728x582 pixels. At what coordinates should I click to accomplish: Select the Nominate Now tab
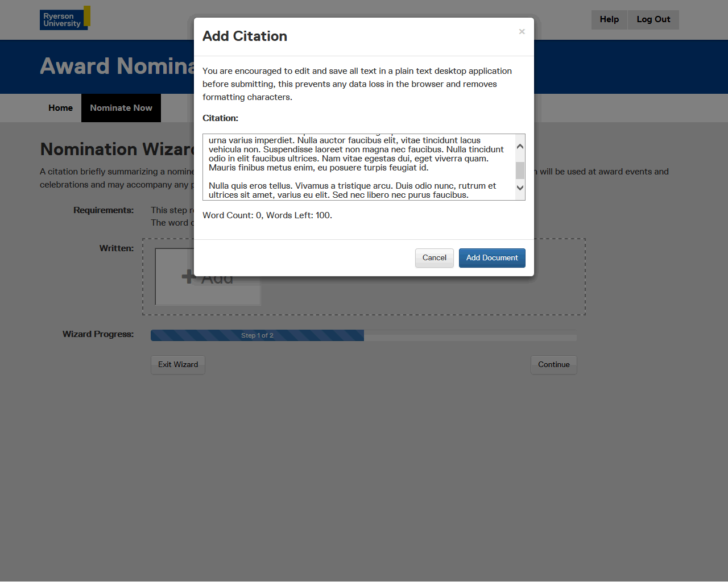pos(121,108)
